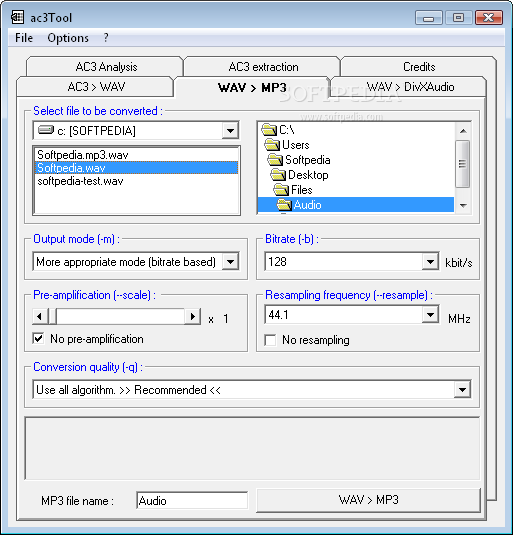Click the folder tree scrollbar thumb
This screenshot has height=535, width=513.
coord(463,164)
